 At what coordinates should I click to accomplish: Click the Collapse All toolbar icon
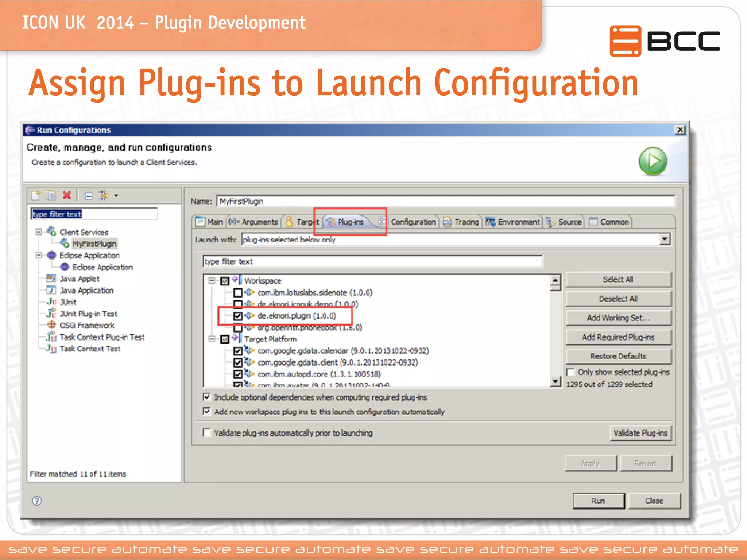[x=88, y=195]
